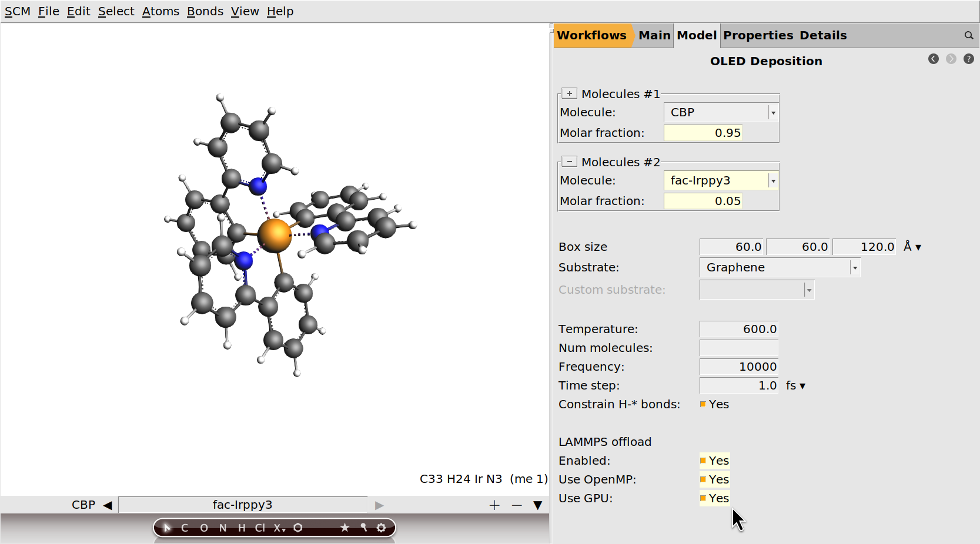Choose the Nitrogen atom tool
980x544 pixels.
[223, 528]
